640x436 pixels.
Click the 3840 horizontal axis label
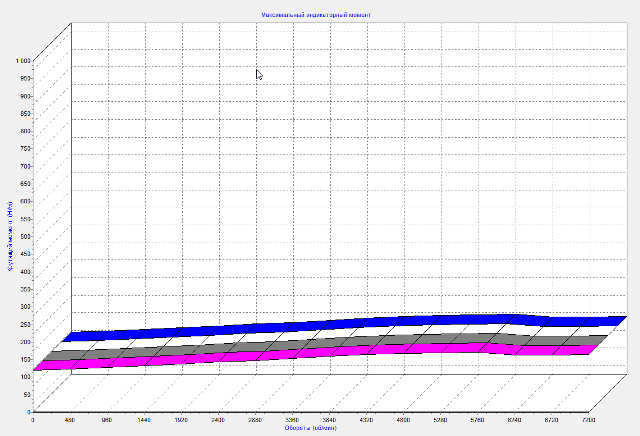tap(330, 420)
